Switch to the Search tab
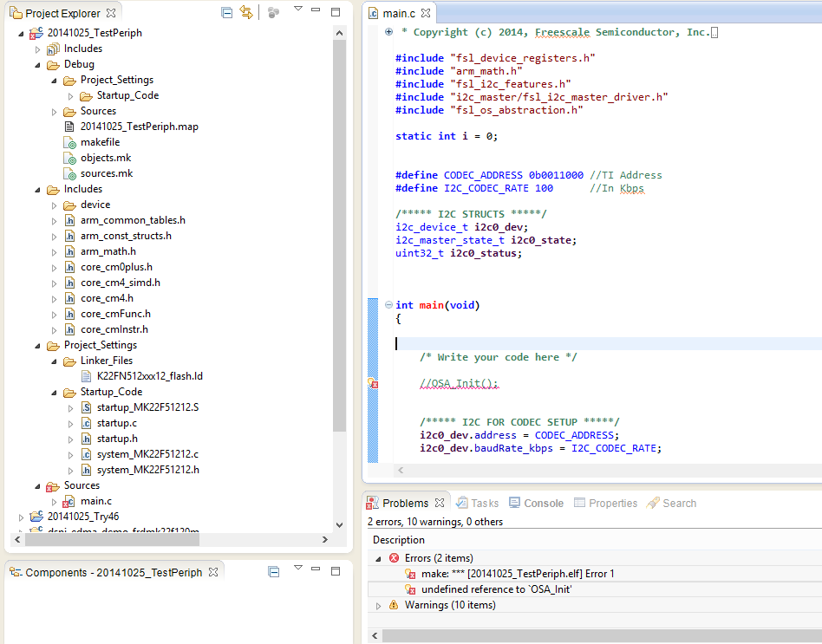This screenshot has height=644, width=822. coord(671,503)
